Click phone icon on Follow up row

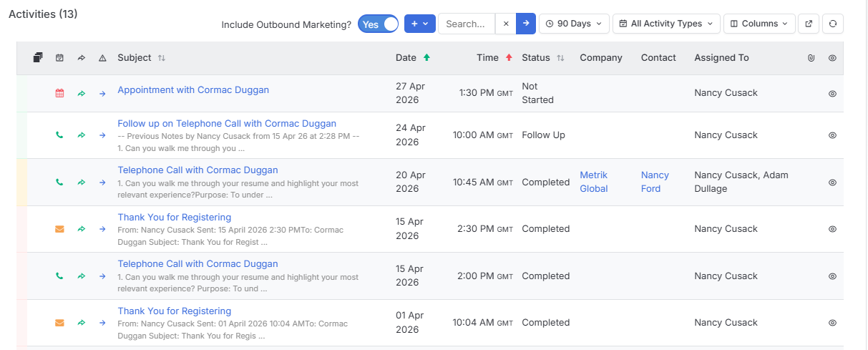coord(59,135)
